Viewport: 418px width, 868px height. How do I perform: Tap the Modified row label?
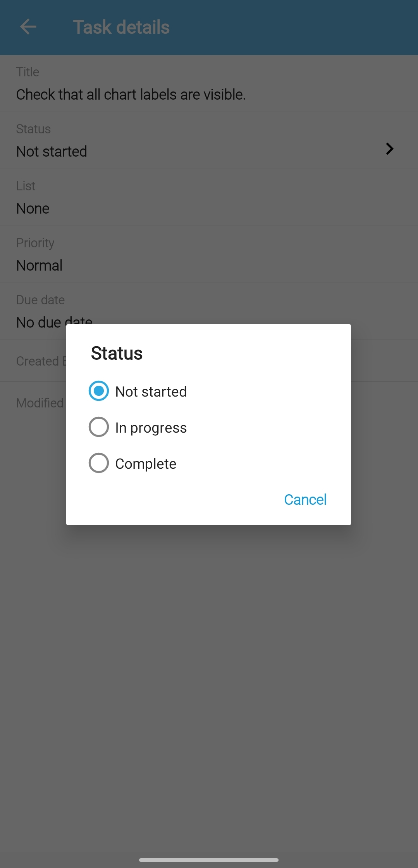40,403
